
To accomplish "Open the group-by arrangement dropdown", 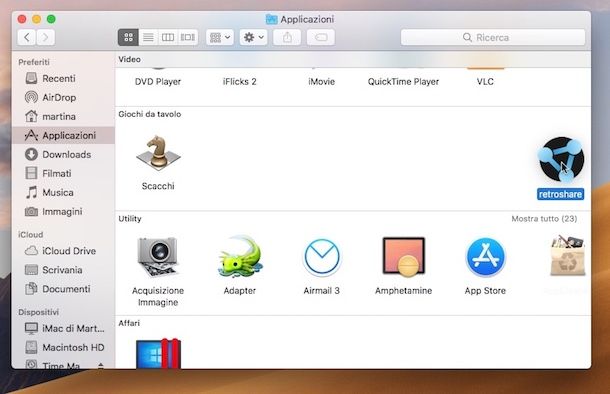I will tap(220, 37).
